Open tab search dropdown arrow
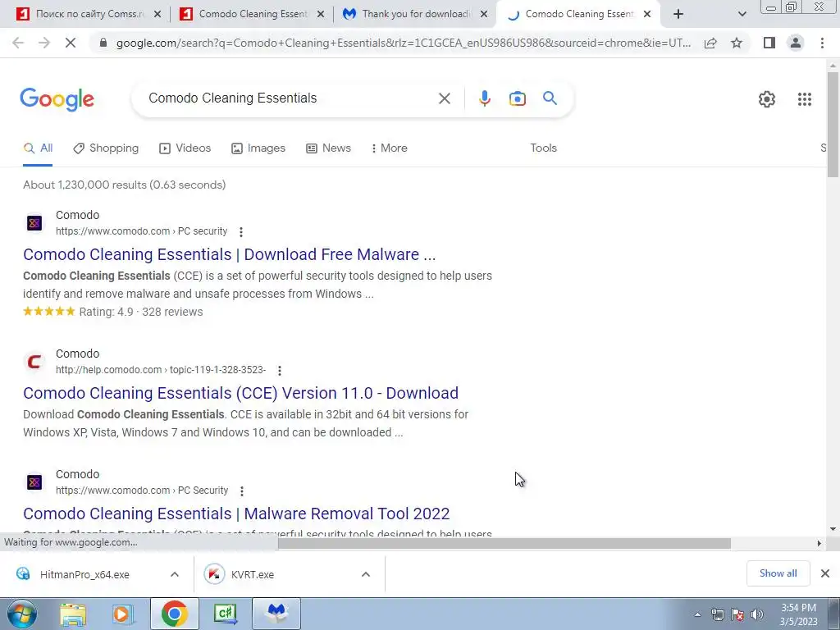 pyautogui.click(x=742, y=15)
